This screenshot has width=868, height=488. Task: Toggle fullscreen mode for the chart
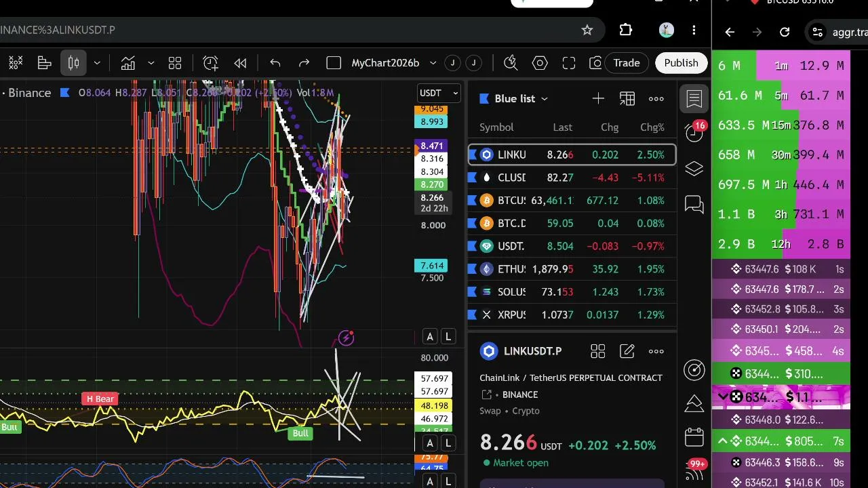click(569, 63)
